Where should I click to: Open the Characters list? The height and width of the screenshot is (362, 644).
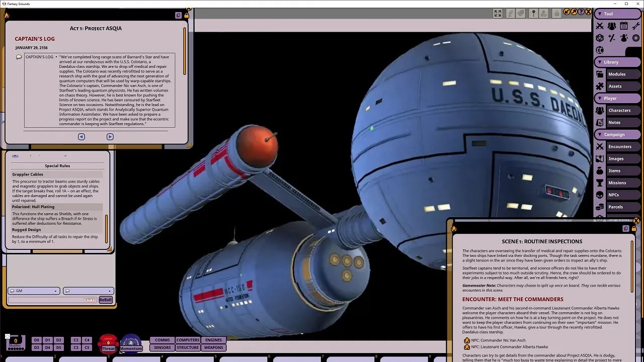pyautogui.click(x=623, y=111)
